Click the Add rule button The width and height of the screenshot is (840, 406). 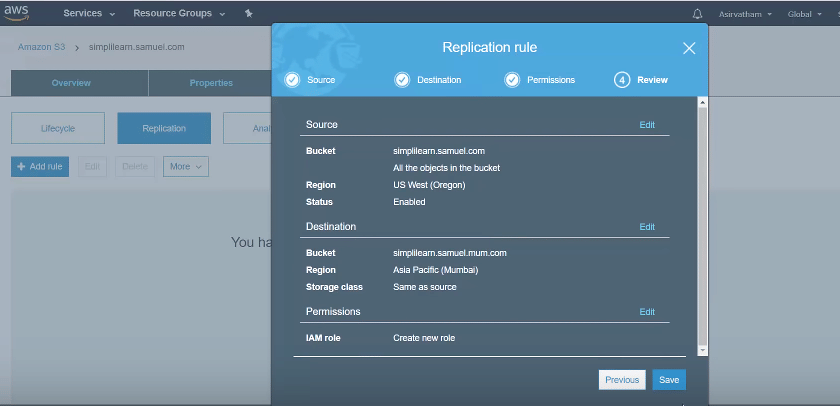40,167
